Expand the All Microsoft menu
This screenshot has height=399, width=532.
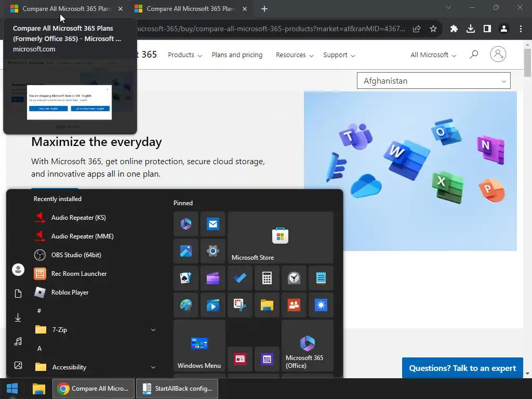[433, 55]
